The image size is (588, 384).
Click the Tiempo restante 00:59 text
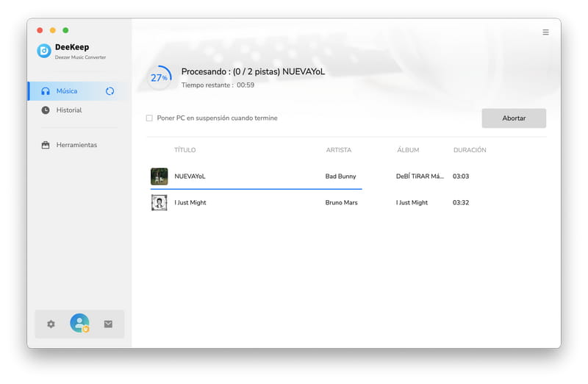[x=218, y=85]
